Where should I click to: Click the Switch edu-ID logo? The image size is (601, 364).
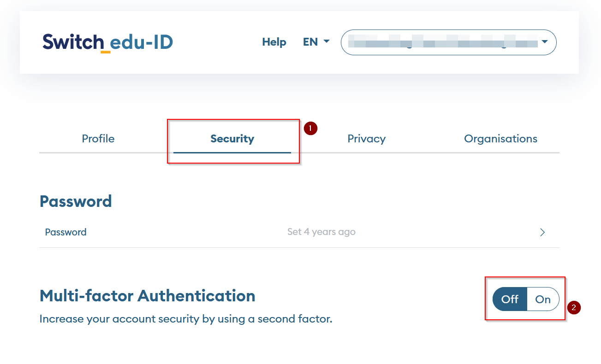[x=107, y=42]
